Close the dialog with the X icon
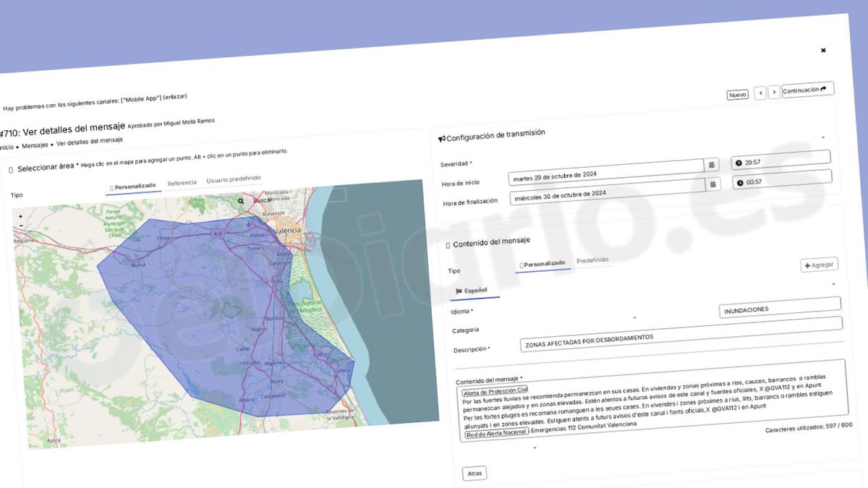The image size is (868, 488). click(x=823, y=51)
